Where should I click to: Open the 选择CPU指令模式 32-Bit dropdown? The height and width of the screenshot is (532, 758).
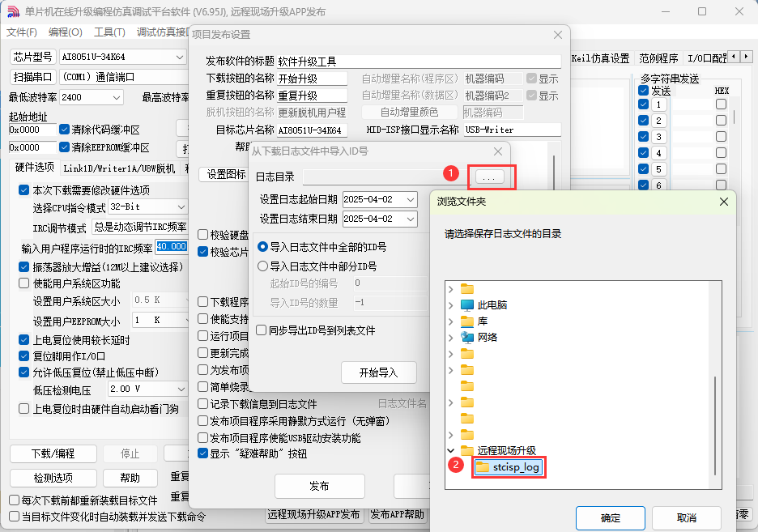[181, 206]
